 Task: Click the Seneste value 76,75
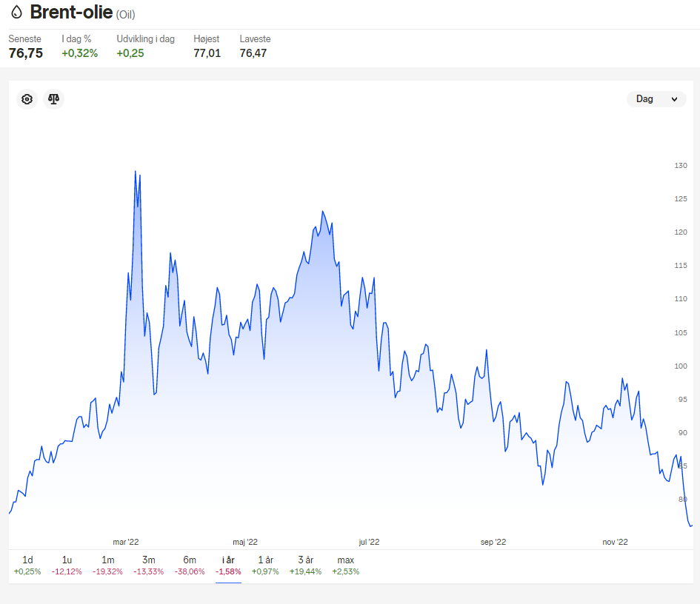[x=26, y=53]
